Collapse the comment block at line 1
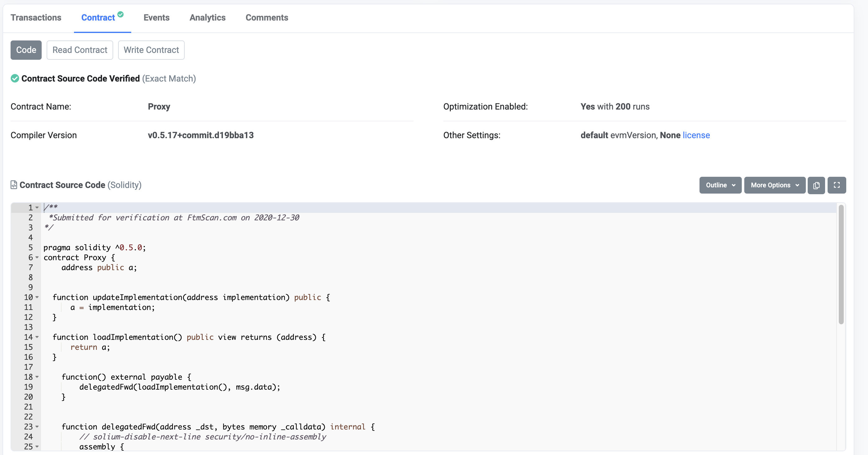Image resolution: width=868 pixels, height=455 pixels. click(x=37, y=208)
